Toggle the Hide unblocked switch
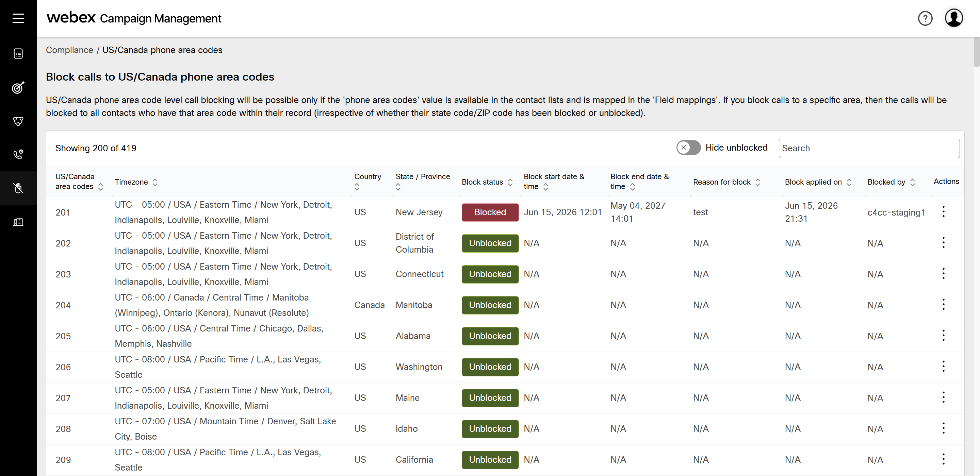 (x=688, y=148)
